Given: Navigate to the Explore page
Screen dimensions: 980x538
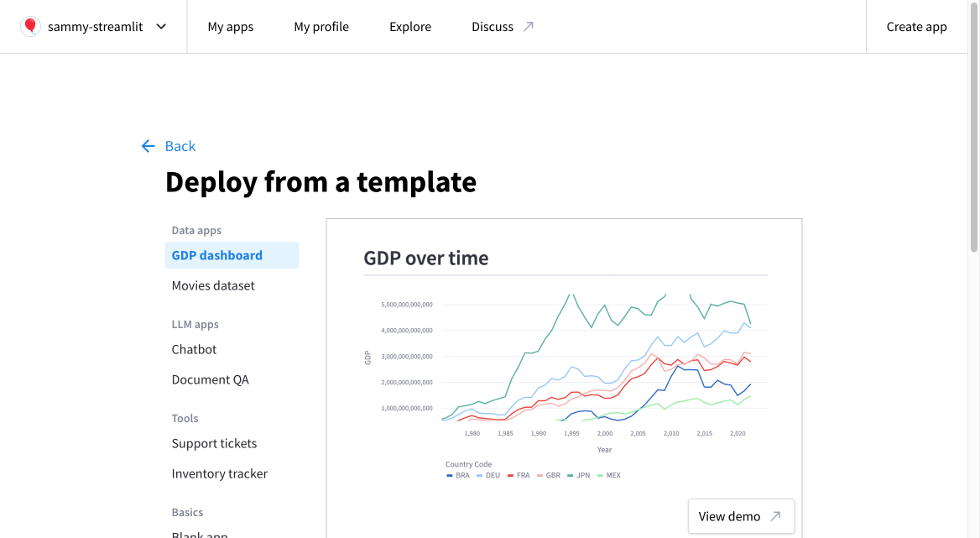Looking at the screenshot, I should [410, 26].
